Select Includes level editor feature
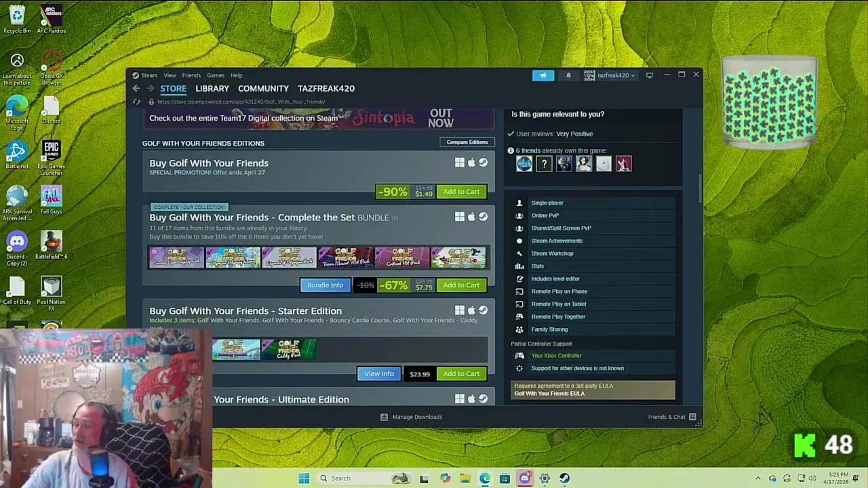 593,279
